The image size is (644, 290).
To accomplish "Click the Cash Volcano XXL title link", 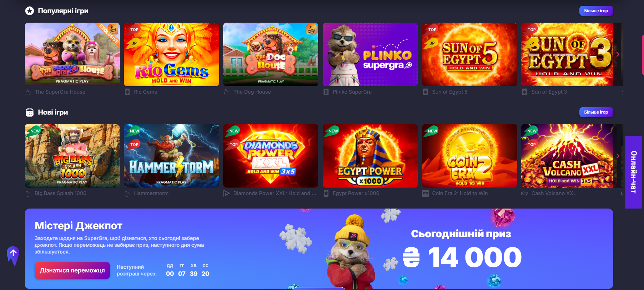I will [x=553, y=193].
